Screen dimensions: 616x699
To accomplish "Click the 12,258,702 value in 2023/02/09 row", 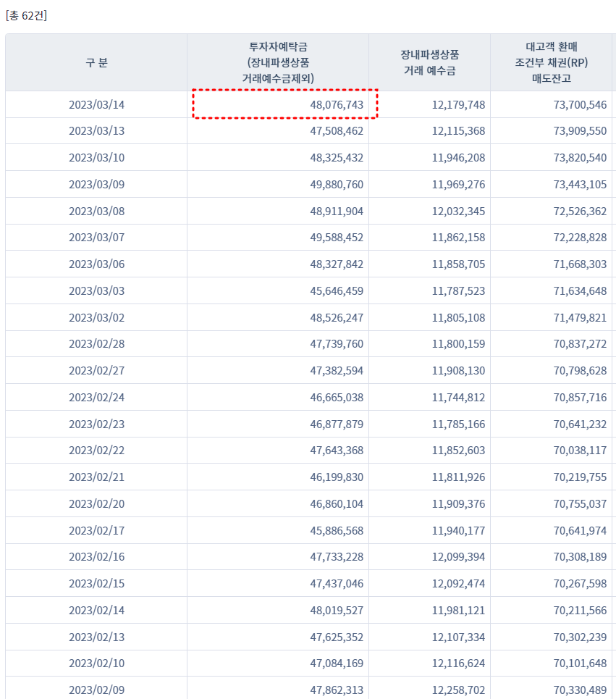I will tap(458, 690).
